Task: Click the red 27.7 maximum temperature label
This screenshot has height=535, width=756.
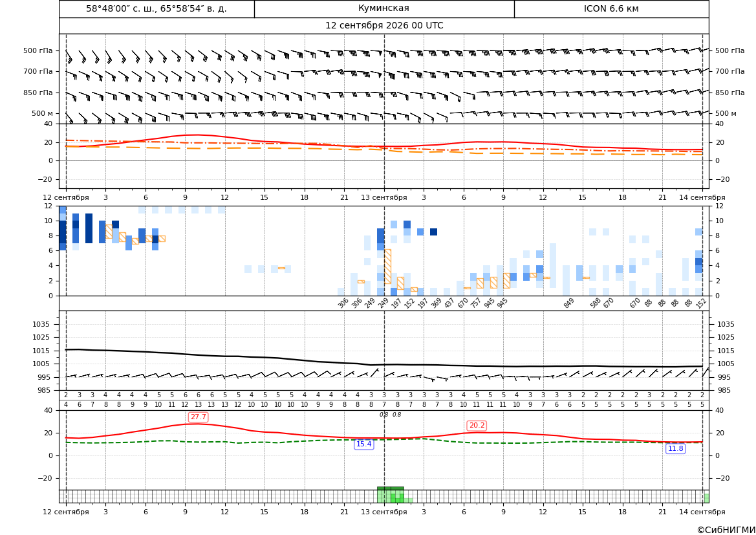Action: click(x=198, y=417)
